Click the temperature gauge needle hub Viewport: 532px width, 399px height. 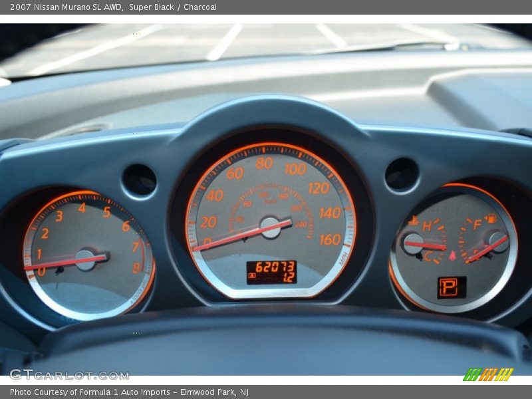click(413, 243)
